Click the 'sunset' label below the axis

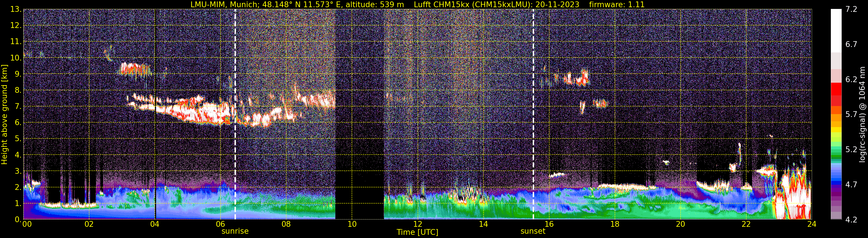coord(533,231)
